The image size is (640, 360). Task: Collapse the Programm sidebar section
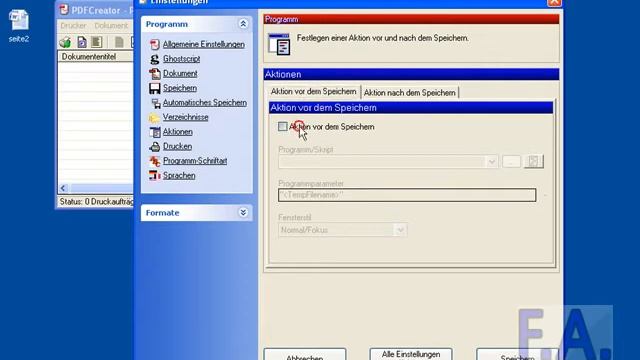coord(243,24)
